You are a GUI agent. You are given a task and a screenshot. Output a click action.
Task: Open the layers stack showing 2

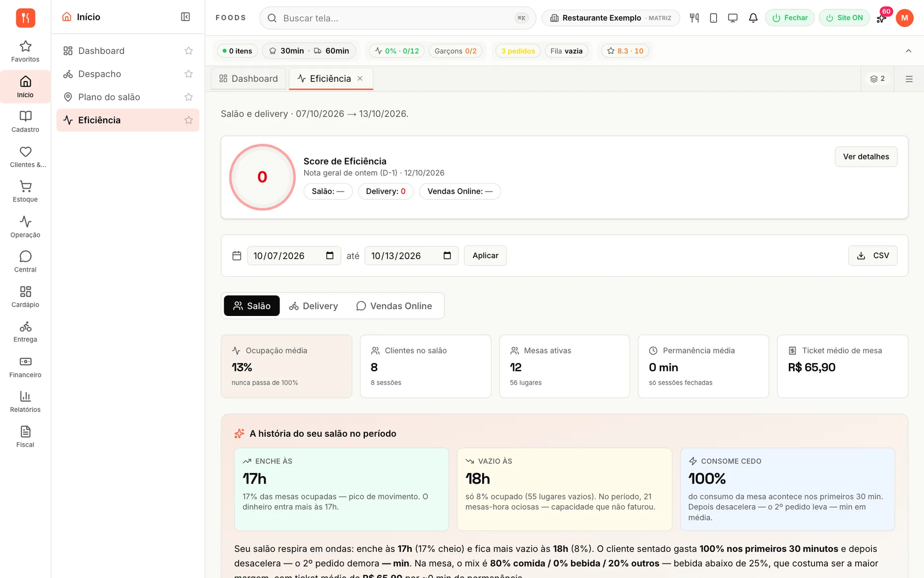(x=877, y=79)
